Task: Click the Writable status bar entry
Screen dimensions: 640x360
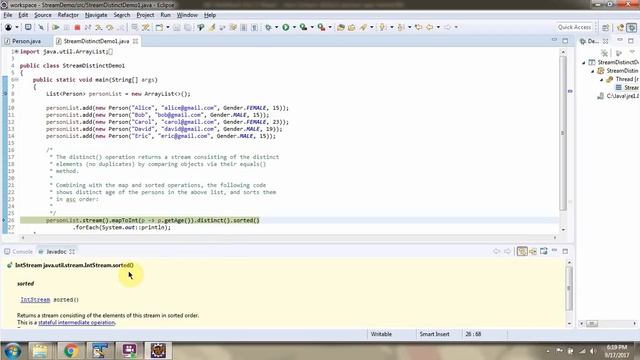Action: [x=381, y=334]
